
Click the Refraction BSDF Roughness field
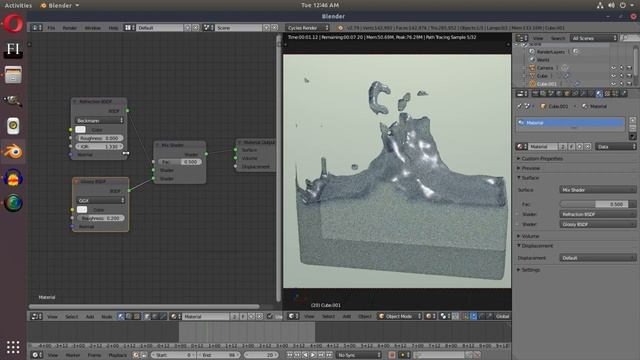click(99, 138)
